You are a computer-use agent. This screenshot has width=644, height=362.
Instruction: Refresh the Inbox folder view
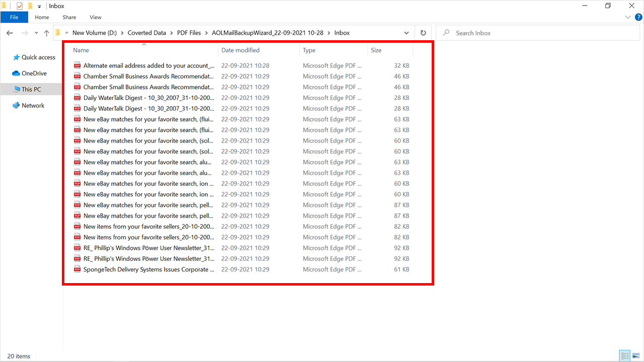click(x=423, y=33)
